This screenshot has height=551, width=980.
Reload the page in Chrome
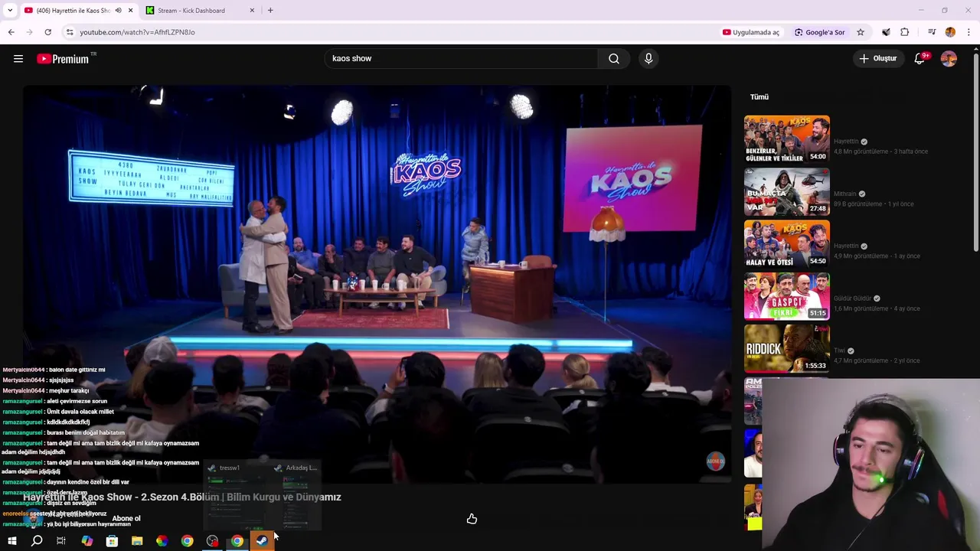(x=47, y=32)
